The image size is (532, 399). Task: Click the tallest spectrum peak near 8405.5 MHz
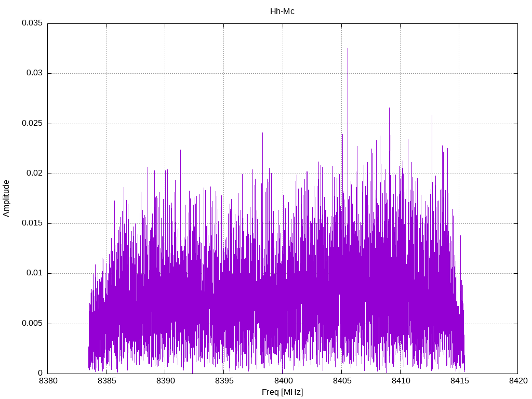[x=348, y=48]
